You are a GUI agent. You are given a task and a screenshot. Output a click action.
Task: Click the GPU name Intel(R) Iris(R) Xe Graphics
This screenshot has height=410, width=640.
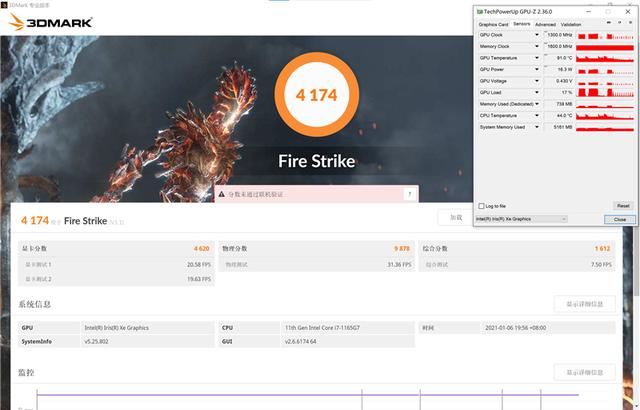(x=116, y=328)
